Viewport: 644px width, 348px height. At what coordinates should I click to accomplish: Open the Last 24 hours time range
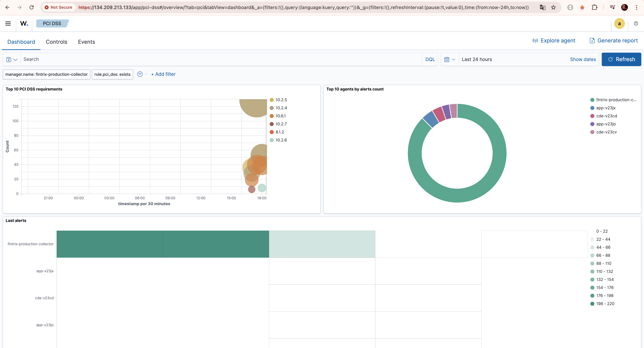click(477, 60)
